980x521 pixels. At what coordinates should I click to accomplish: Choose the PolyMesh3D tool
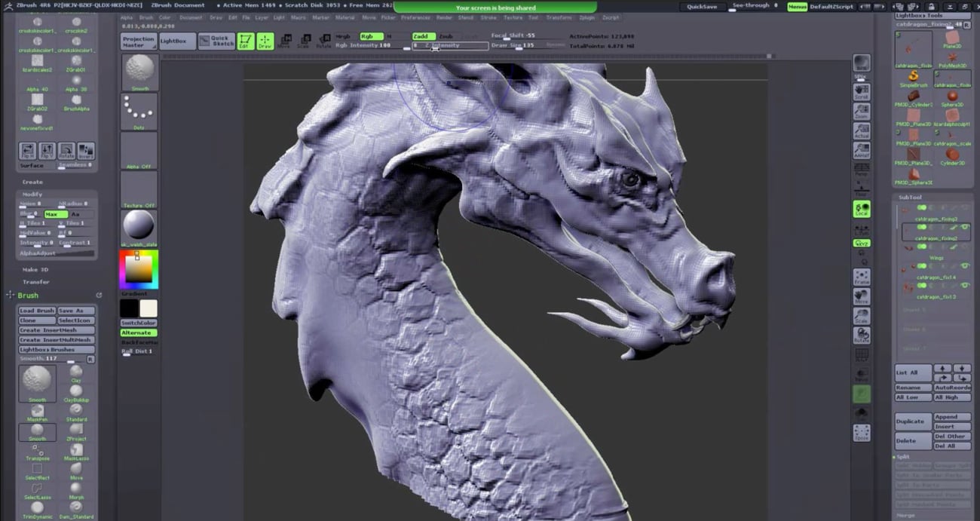click(952, 59)
